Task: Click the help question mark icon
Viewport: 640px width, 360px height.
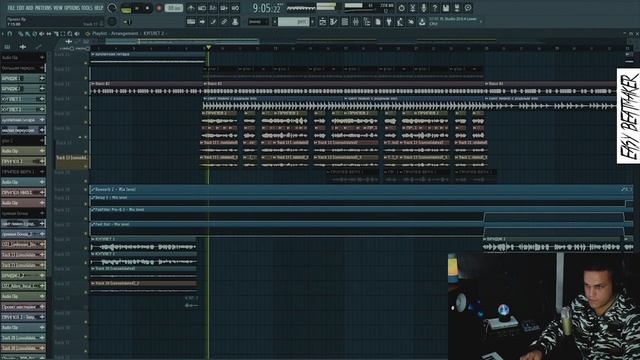Action: click(x=435, y=8)
